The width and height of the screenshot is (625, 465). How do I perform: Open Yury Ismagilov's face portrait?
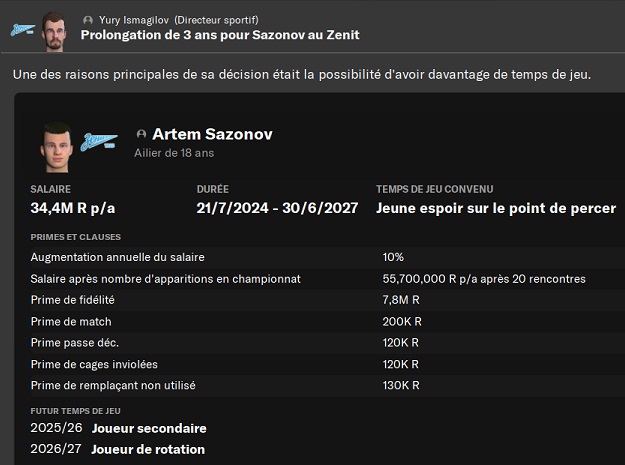click(x=56, y=30)
